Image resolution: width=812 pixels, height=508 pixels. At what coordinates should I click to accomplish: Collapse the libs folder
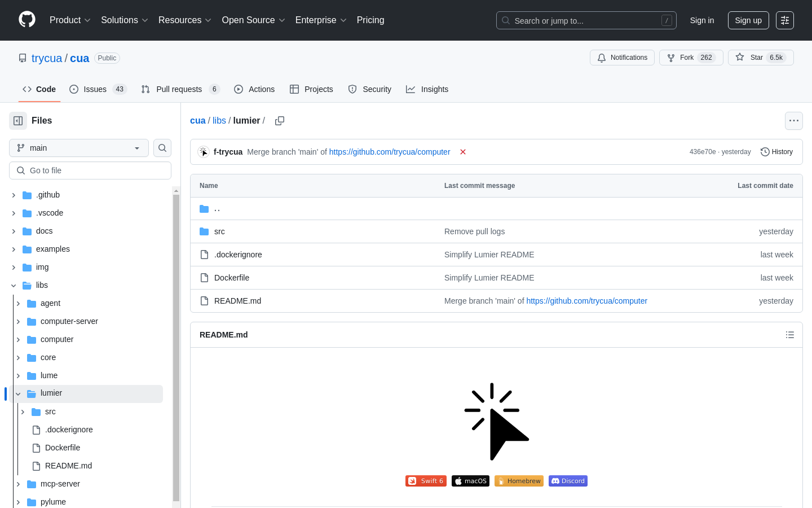[14, 285]
